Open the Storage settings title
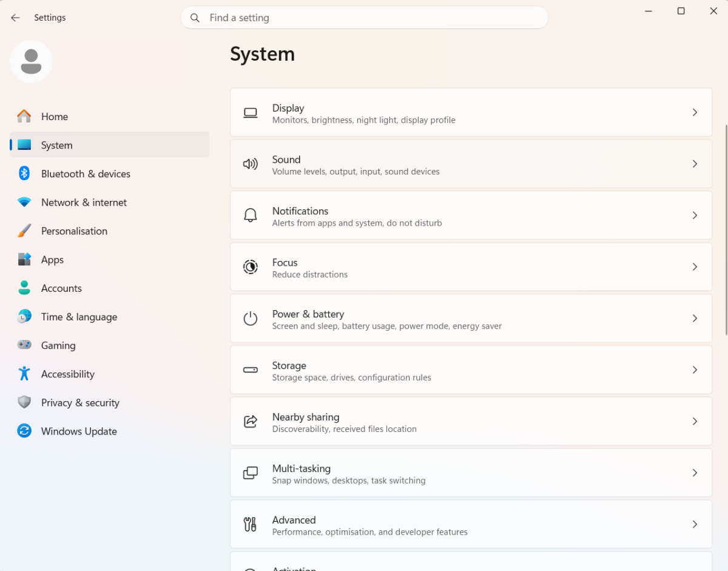This screenshot has width=728, height=571. coord(289,365)
